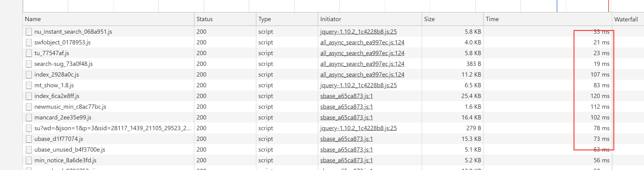Select the newmusic_min_c8ac77bc.js request
Viewport: 644px width, 170px height.
70,107
